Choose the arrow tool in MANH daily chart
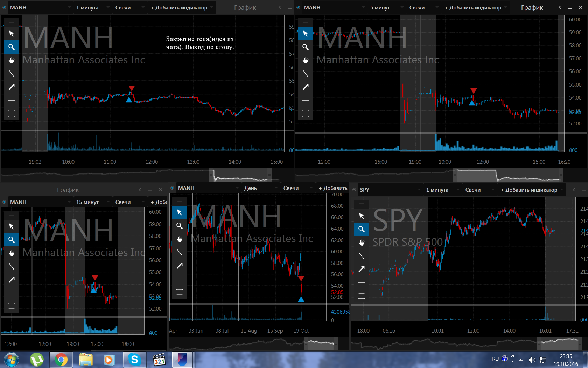This screenshot has height=368, width=588. click(180, 266)
